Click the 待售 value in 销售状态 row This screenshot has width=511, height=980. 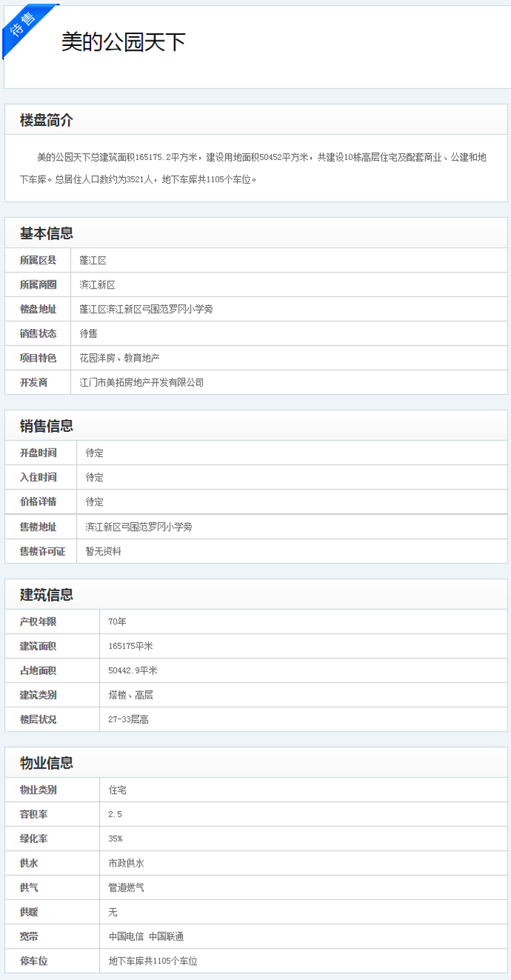88,333
